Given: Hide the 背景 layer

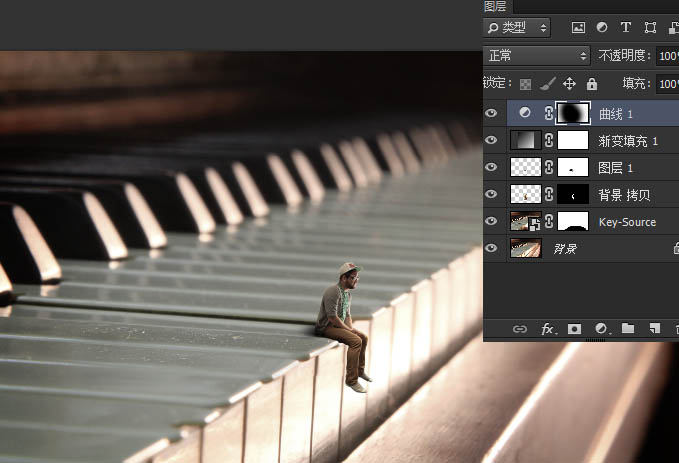Looking at the screenshot, I should pos(491,248).
